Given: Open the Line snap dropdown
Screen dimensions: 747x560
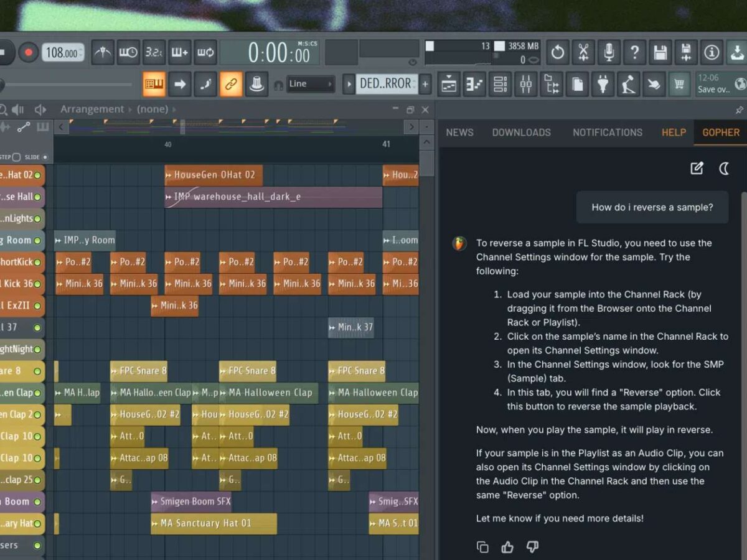Looking at the screenshot, I should tap(311, 84).
